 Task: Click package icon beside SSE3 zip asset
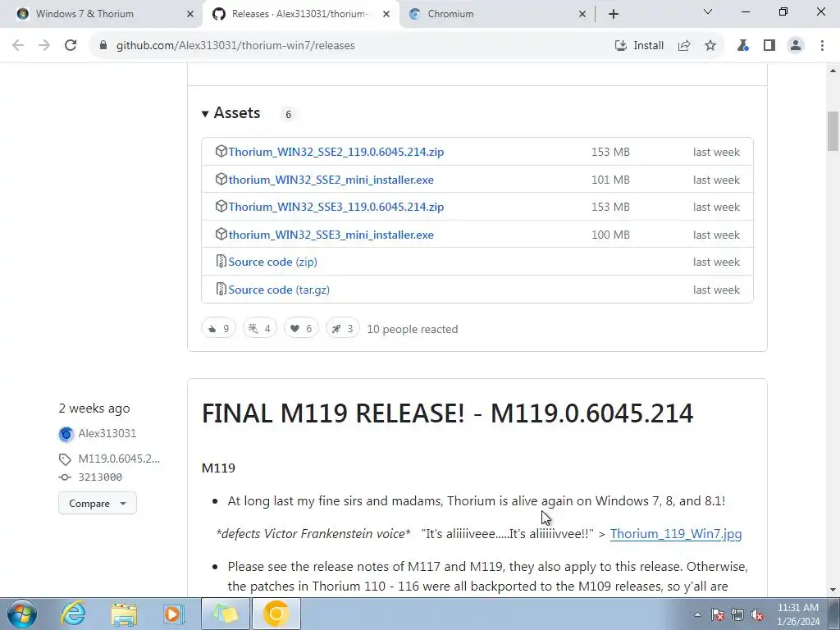pos(221,206)
